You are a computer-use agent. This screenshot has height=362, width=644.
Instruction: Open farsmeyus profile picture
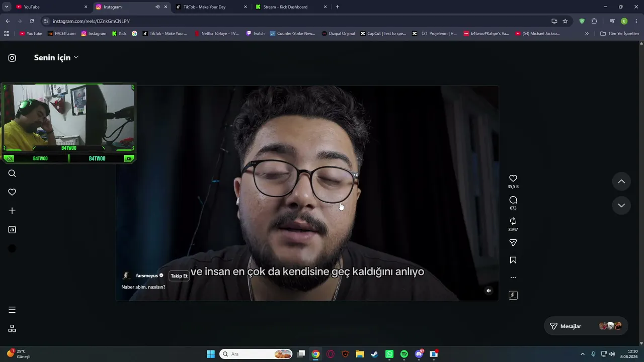[127, 276]
